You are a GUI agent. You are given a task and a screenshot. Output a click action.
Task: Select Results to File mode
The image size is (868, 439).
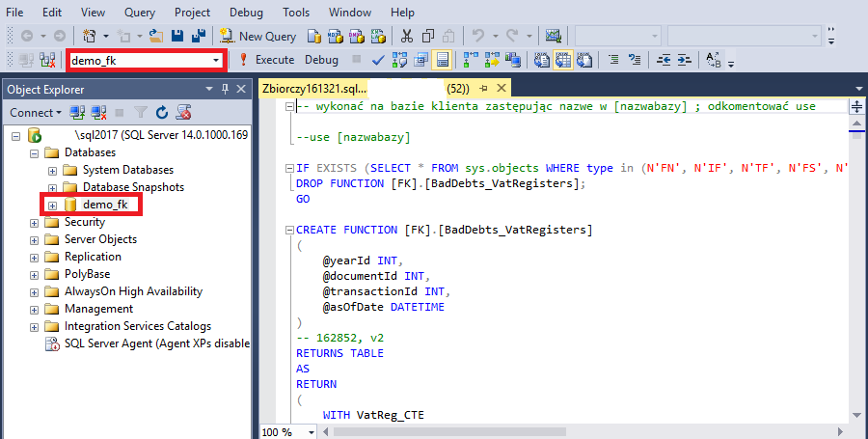click(584, 60)
